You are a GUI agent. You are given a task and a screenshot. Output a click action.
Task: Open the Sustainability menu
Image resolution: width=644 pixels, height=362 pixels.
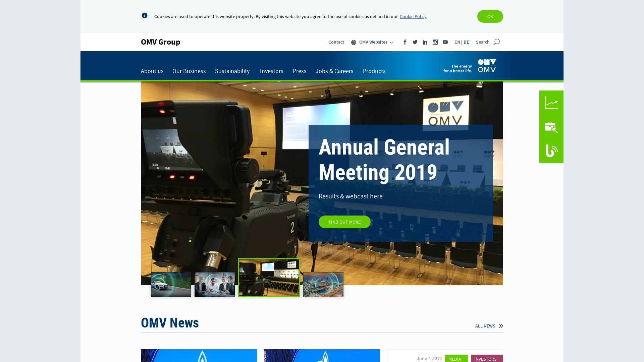232,71
